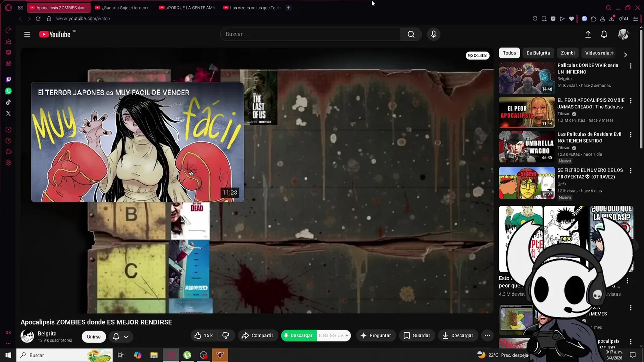Open X (Twitter) in the Opera sidebar
Viewport: 644px width, 362px height.
(8, 113)
